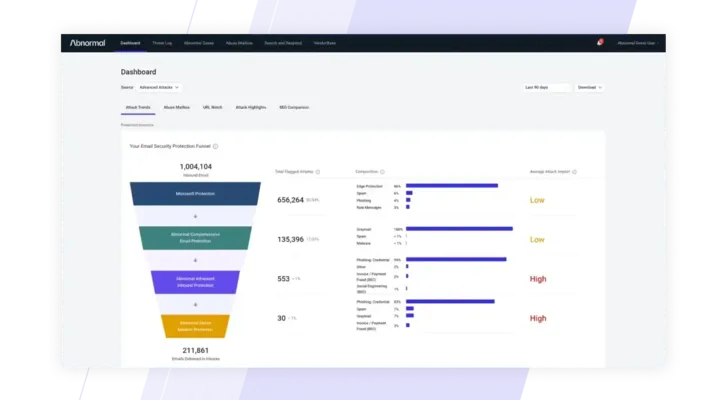Click the 1,004,104 inbound email count
The width and height of the screenshot is (720, 400).
(196, 167)
